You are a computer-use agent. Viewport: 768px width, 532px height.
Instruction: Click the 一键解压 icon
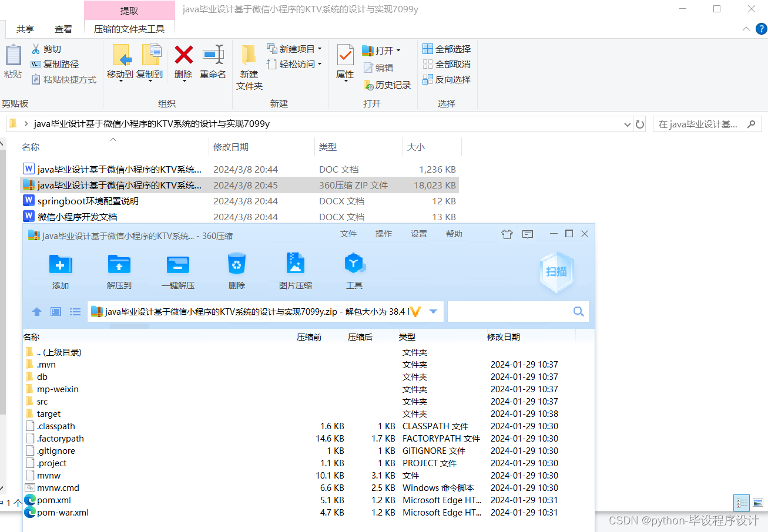click(178, 264)
